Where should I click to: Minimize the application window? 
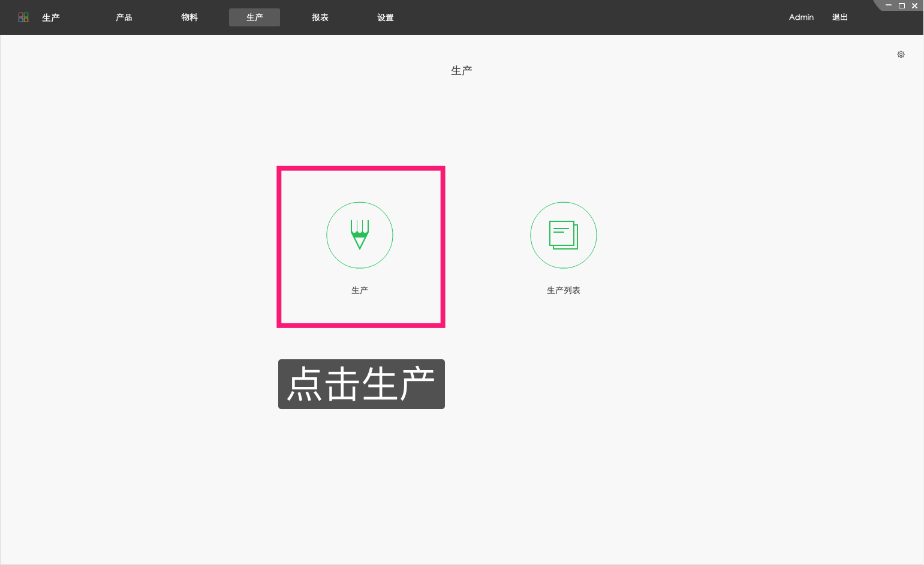(x=888, y=5)
